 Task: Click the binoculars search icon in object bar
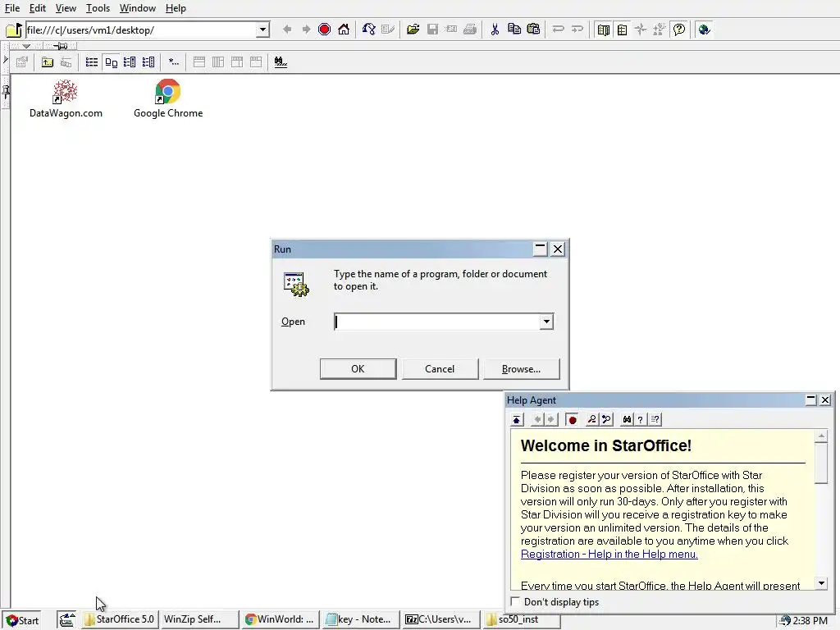point(281,62)
